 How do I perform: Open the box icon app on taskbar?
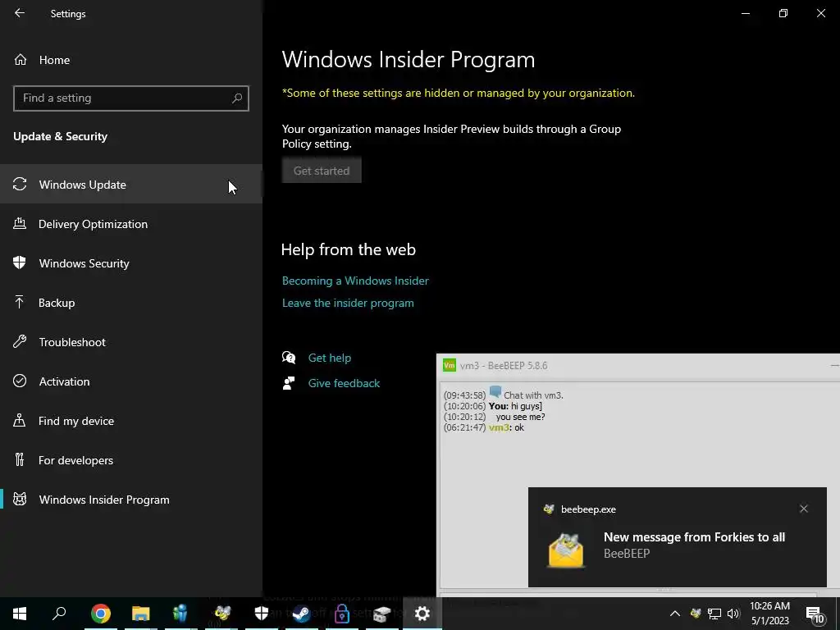tap(382, 614)
